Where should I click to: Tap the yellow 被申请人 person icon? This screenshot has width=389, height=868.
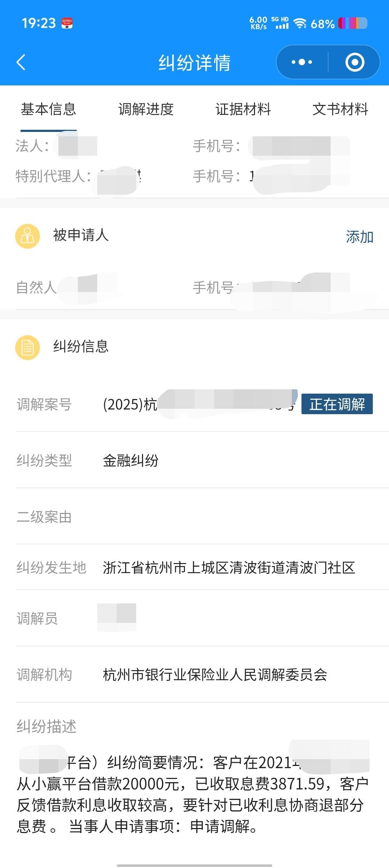coord(27,236)
